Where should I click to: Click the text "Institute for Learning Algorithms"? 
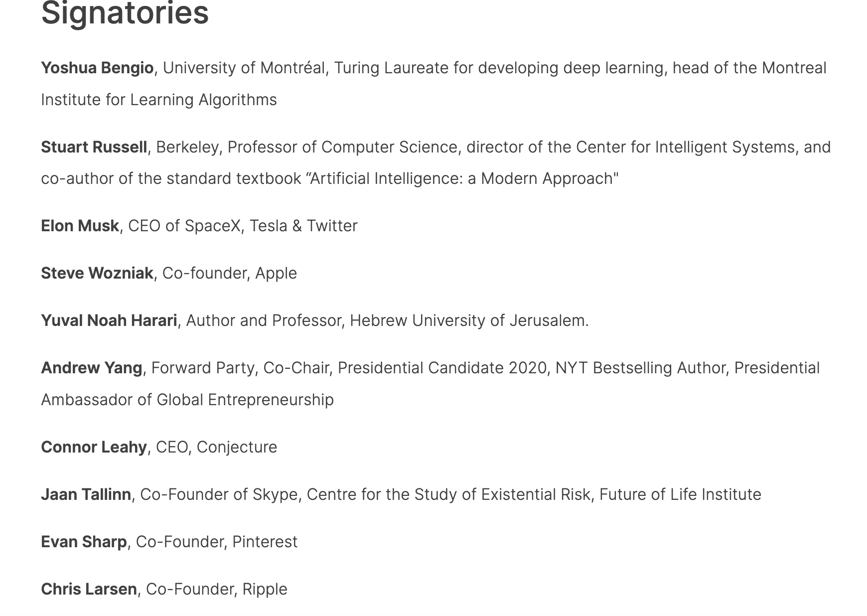tap(158, 100)
